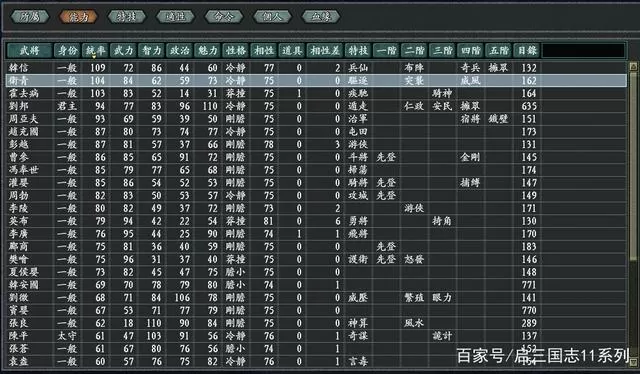Click the 道具 column header
The image size is (640, 374).
292,51
